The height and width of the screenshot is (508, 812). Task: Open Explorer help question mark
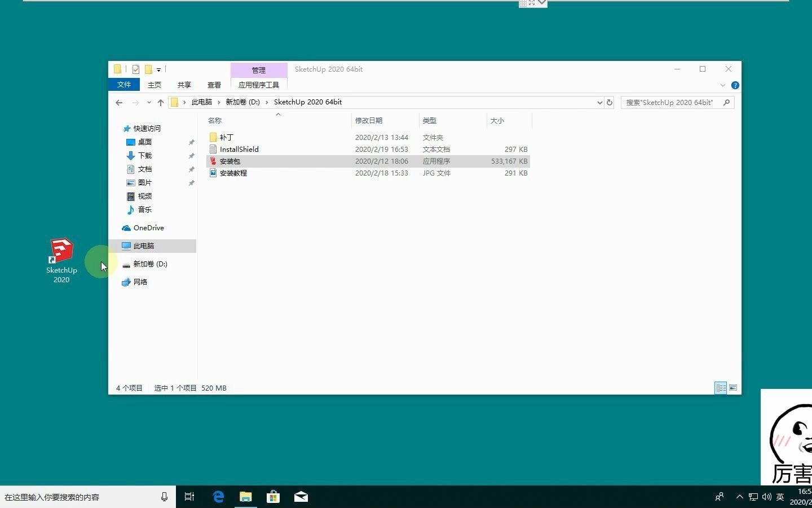click(x=735, y=85)
